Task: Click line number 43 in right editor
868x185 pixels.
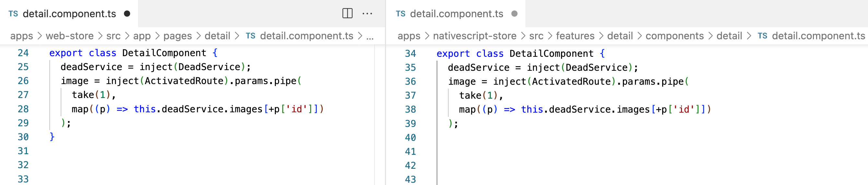Action: pyautogui.click(x=410, y=179)
